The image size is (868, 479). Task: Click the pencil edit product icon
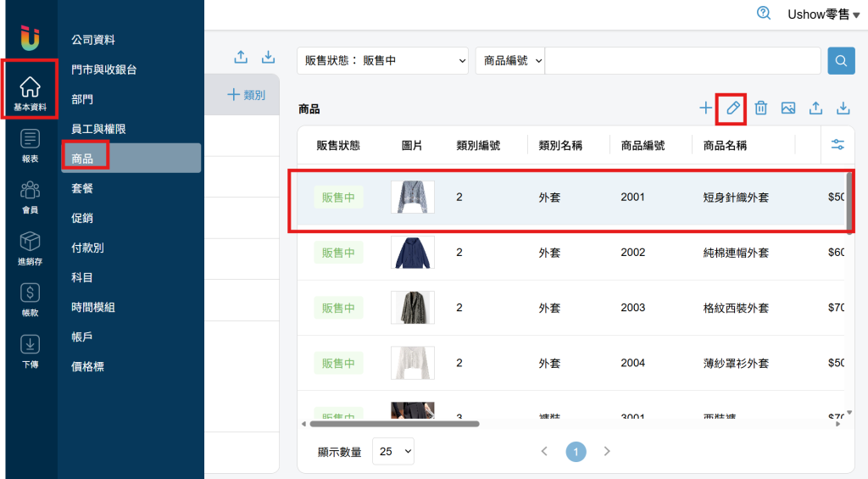(732, 108)
